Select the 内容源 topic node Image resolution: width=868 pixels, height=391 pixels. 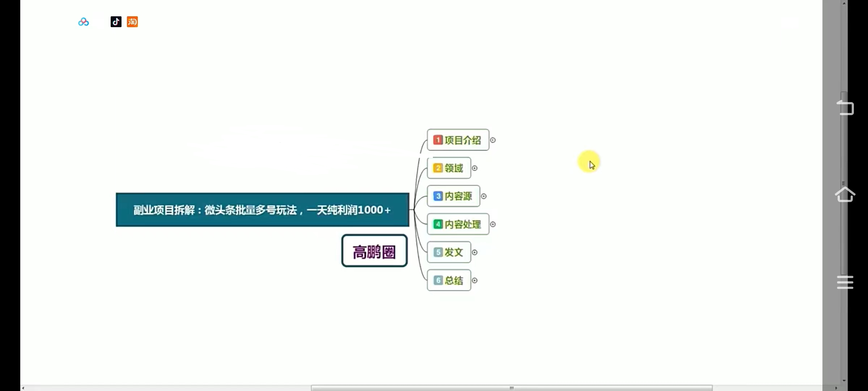click(454, 196)
